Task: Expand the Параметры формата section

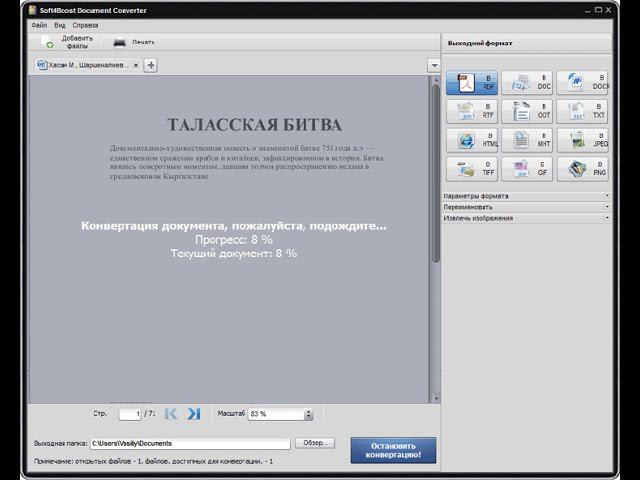Action: coord(527,196)
